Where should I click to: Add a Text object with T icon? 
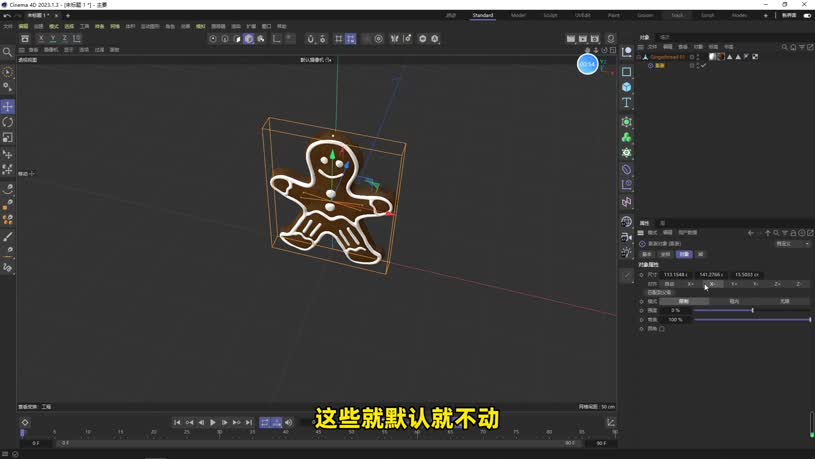click(x=627, y=102)
